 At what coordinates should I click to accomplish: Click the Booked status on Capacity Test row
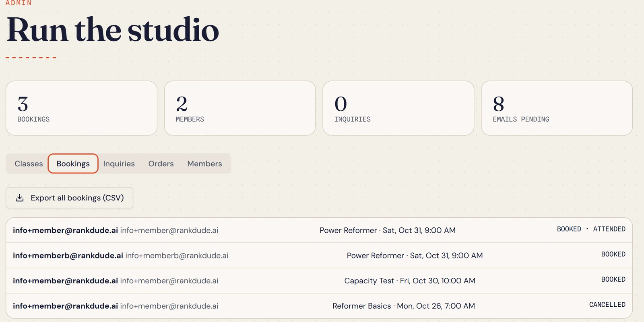613,279
